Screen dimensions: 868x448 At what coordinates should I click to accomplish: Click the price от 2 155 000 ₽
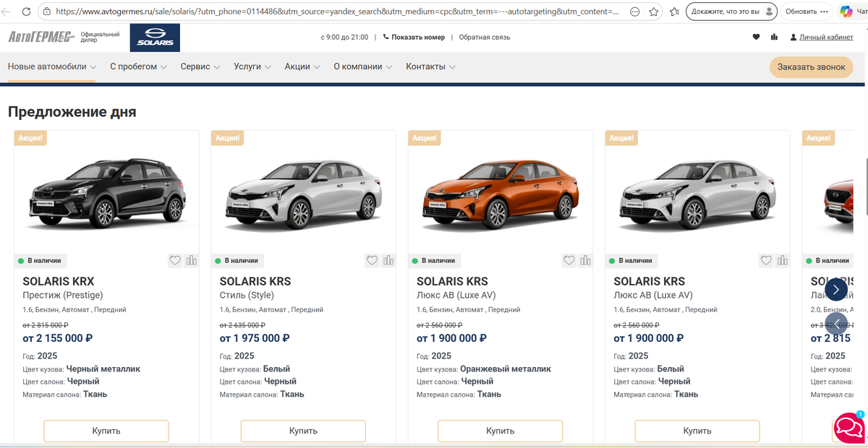[x=58, y=337]
